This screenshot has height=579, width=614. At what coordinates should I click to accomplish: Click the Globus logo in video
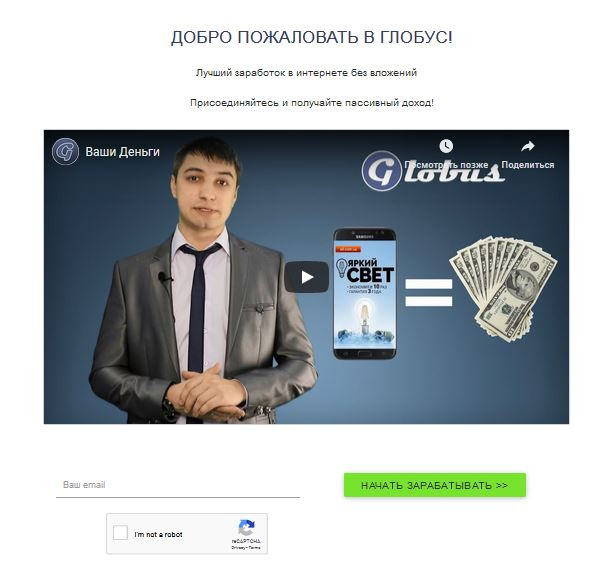coord(433,171)
